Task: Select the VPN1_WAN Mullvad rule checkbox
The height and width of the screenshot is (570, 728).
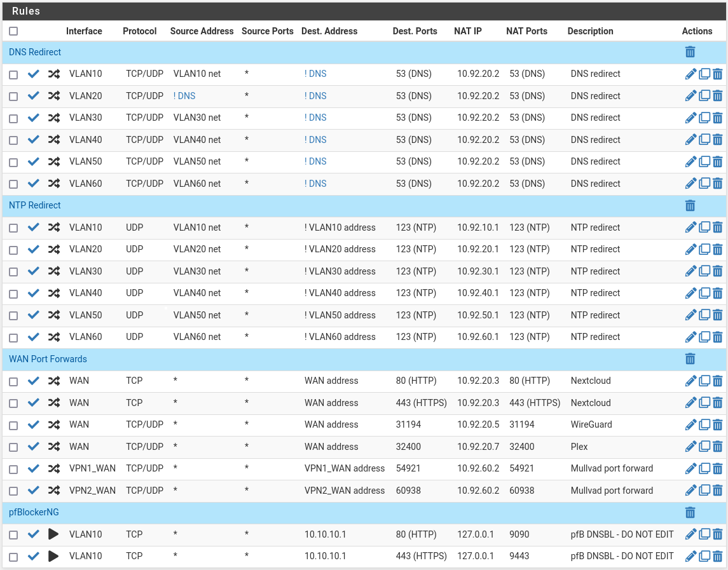Action: (x=13, y=469)
